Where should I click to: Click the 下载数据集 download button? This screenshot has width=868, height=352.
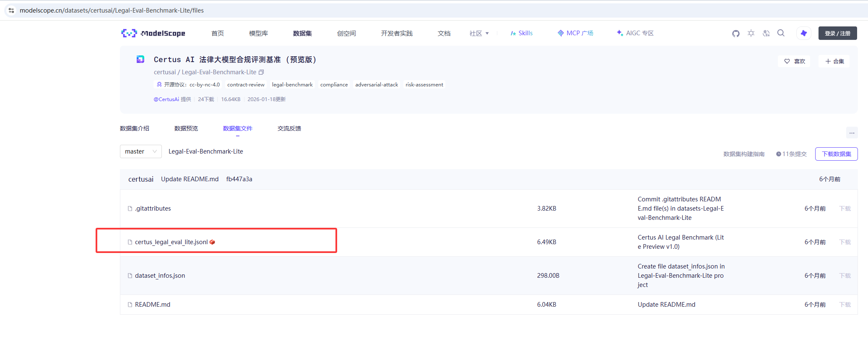pos(836,154)
